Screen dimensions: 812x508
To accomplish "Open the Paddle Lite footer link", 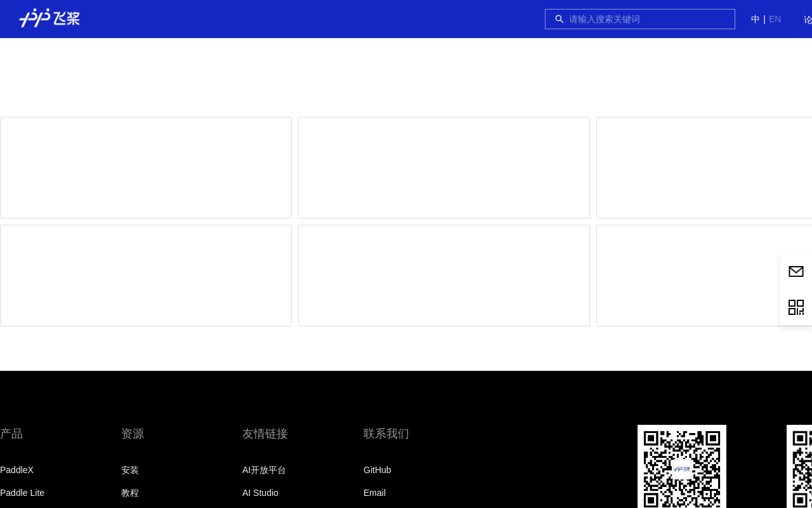I will pos(22,493).
